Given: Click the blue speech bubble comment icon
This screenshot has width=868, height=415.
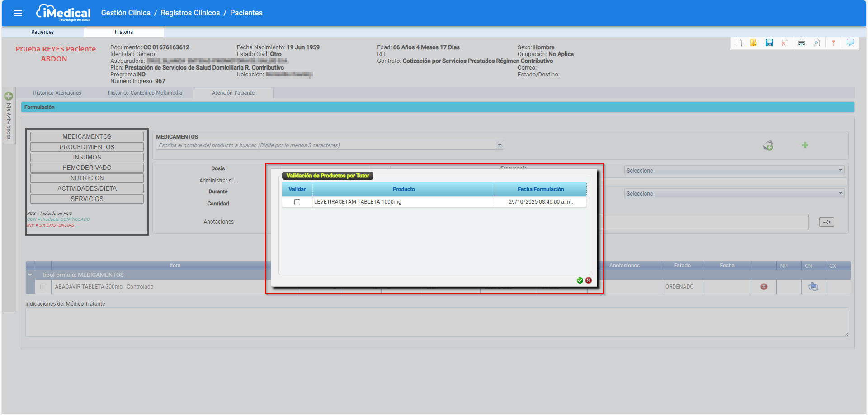Looking at the screenshot, I should (850, 42).
